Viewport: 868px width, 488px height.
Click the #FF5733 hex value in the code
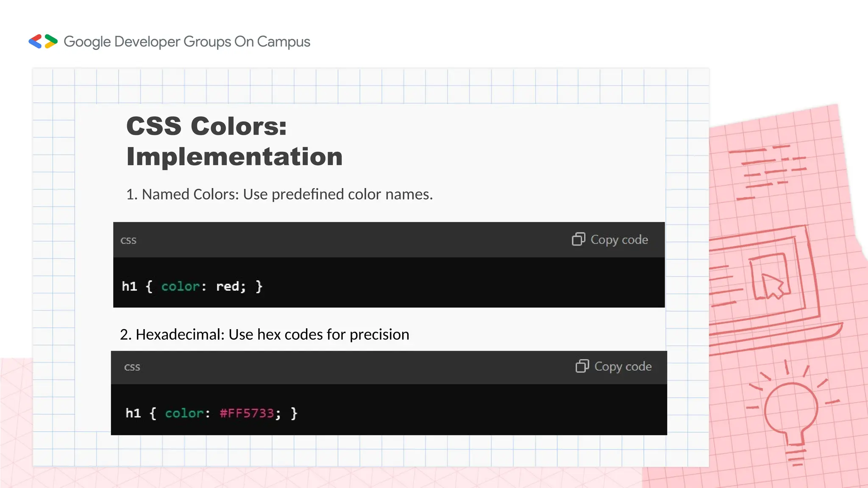point(247,413)
